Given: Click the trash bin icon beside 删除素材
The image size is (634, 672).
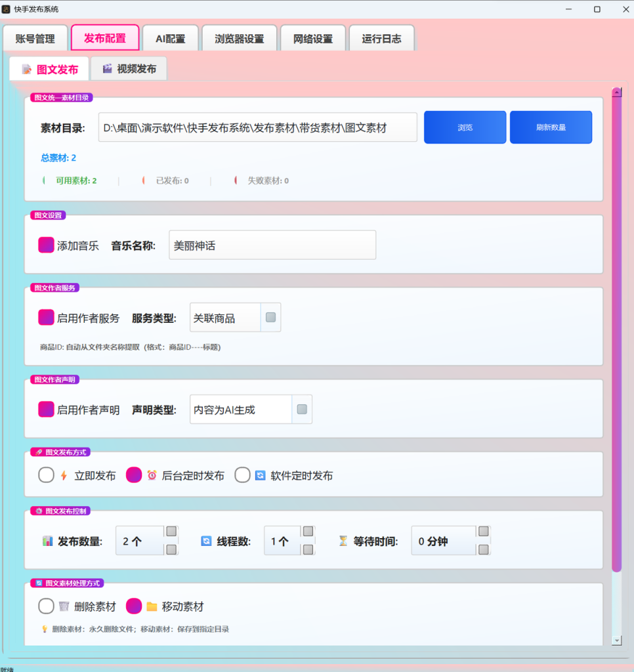Looking at the screenshot, I should pos(64,606).
